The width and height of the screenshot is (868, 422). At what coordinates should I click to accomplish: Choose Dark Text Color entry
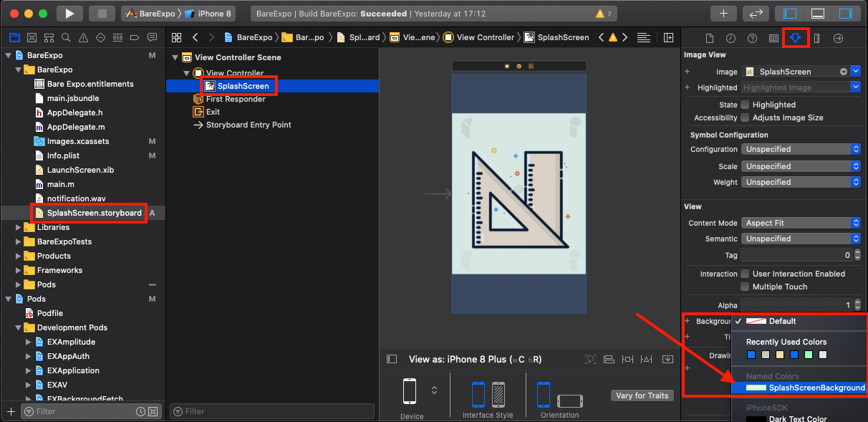pos(800,419)
